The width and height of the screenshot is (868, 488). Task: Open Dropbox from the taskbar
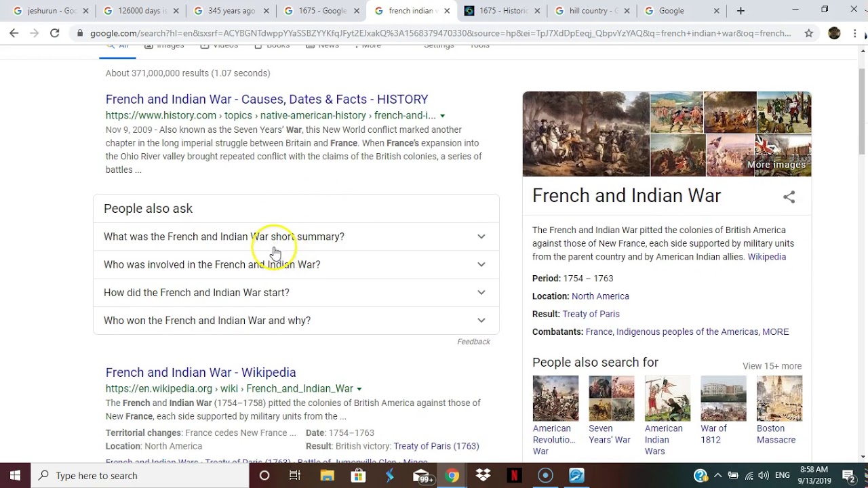pyautogui.click(x=484, y=476)
